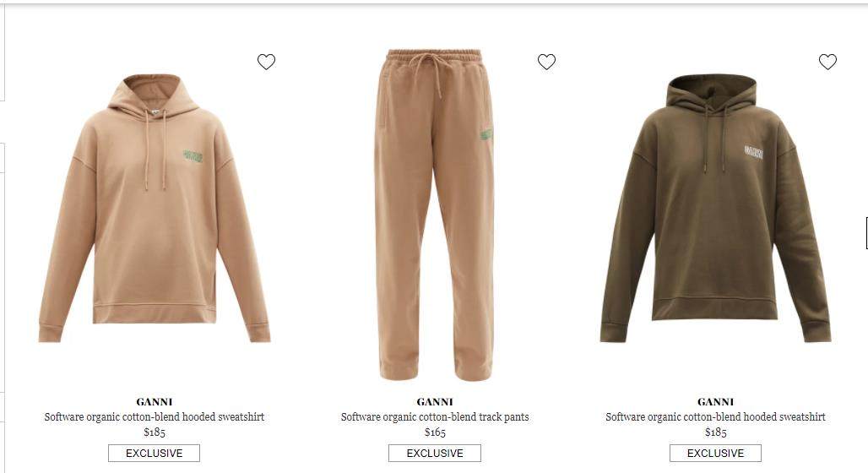Click white logo on olive hoodie chest
This screenshot has width=868, height=473.
coord(754,152)
